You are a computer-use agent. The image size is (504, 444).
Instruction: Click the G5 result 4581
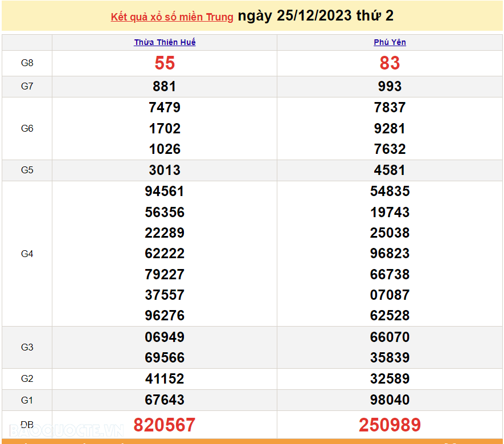click(x=390, y=170)
